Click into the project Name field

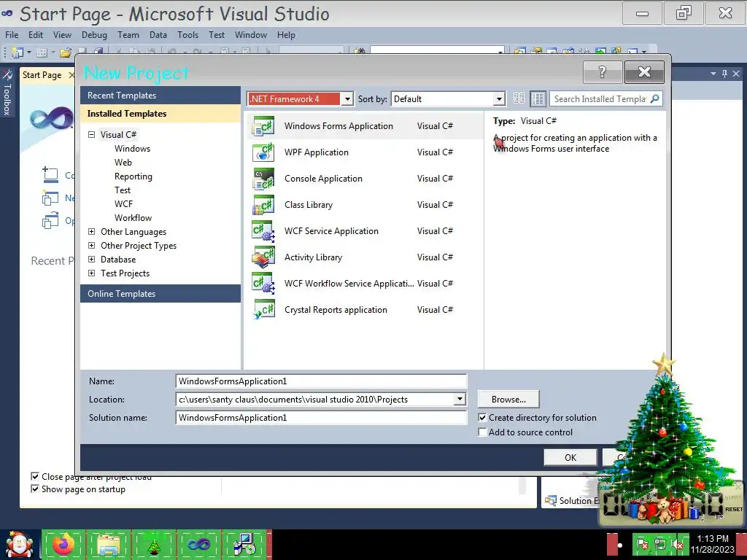[x=321, y=381]
